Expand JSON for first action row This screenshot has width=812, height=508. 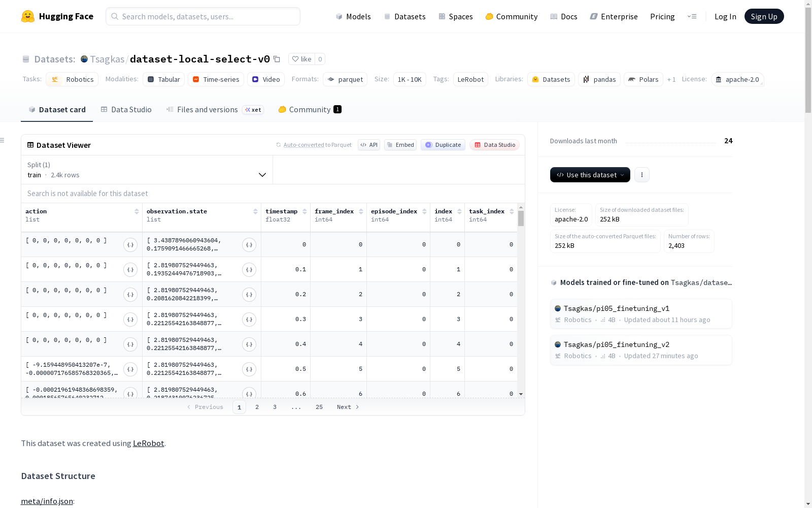click(130, 245)
